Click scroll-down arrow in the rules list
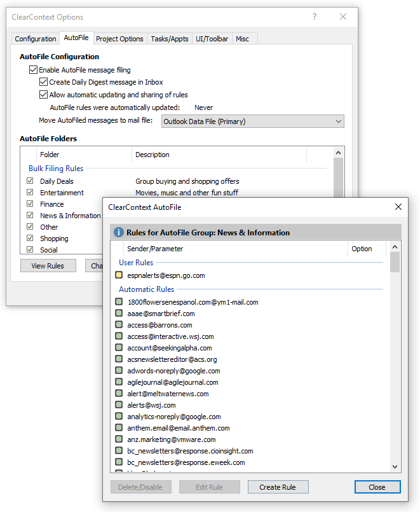This screenshot has width=420, height=512. 395,467
